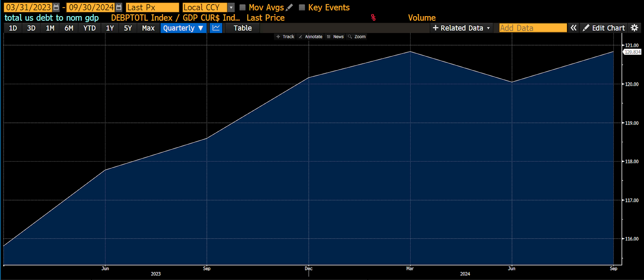Open the start date calendar picker
Screen dimensions: 644x280
56,8
